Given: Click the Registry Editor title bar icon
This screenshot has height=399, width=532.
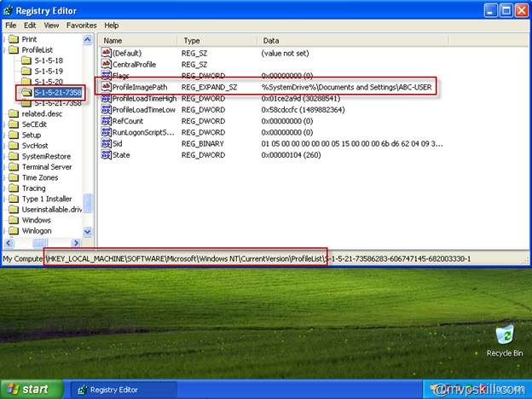Looking at the screenshot, I should [9, 10].
